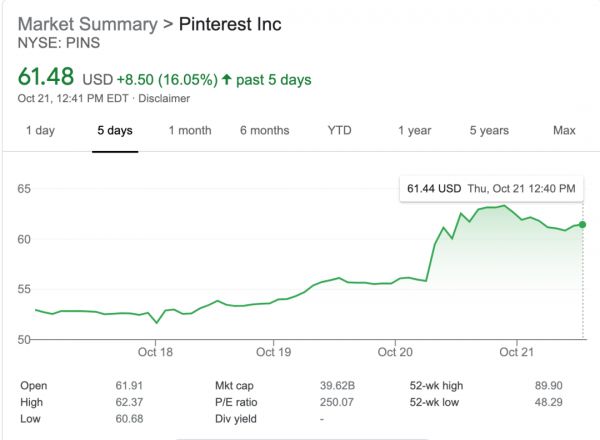This screenshot has height=440, width=600.
Task: Click the Oct 18 axis label
Action: click(156, 352)
